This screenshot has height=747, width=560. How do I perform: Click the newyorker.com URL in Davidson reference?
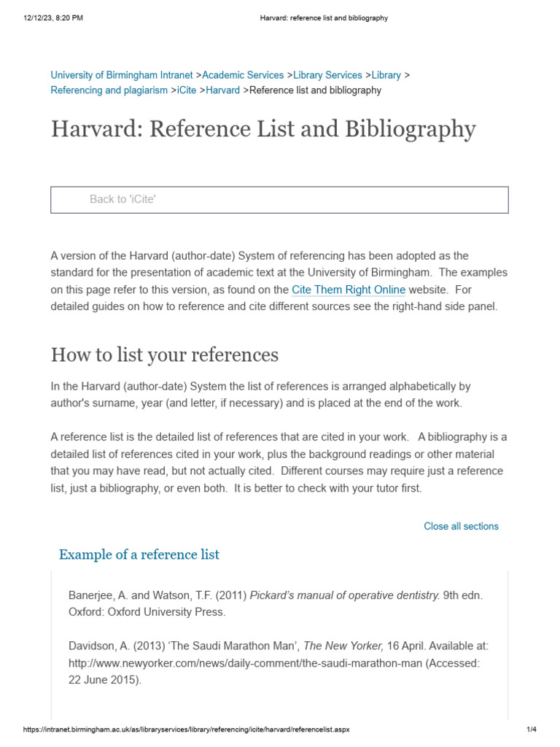tap(245, 663)
